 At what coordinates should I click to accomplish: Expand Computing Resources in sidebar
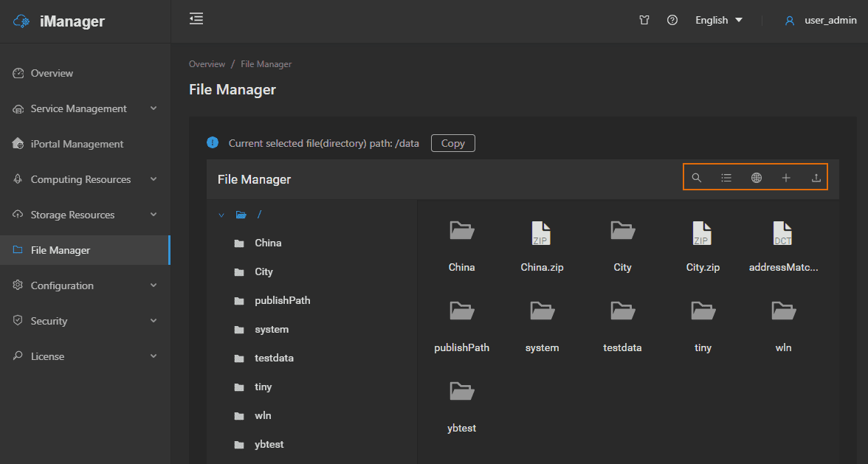click(85, 179)
